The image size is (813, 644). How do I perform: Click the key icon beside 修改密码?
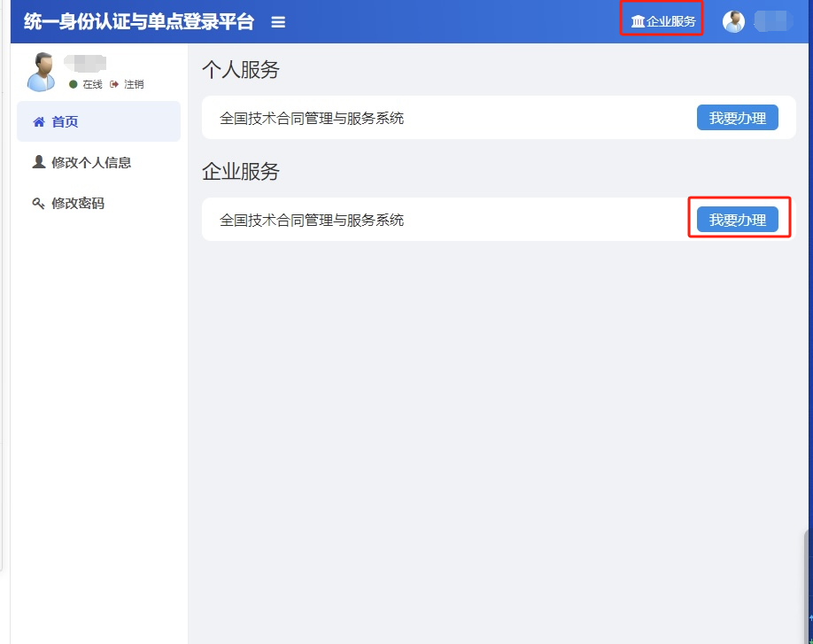click(38, 204)
